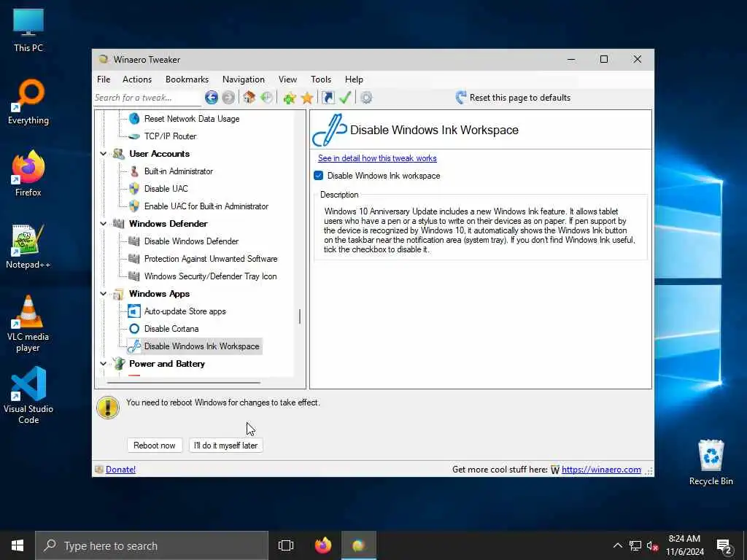Open bookmarks with the gold star icon
Image resolution: width=747 pixels, height=560 pixels.
[307, 98]
